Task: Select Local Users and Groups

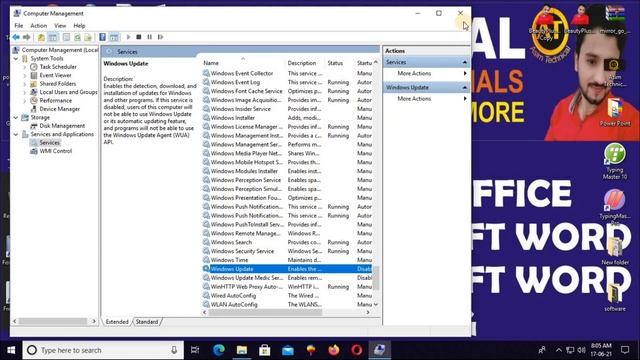Action: pyautogui.click(x=68, y=92)
